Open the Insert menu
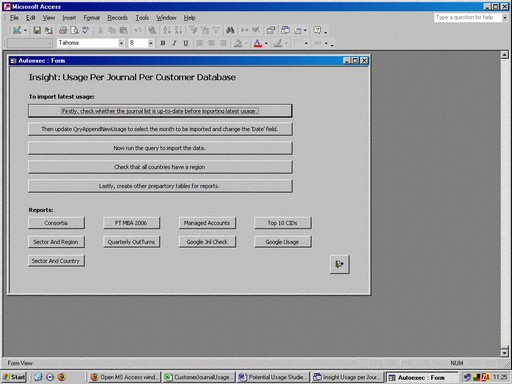 tap(69, 18)
